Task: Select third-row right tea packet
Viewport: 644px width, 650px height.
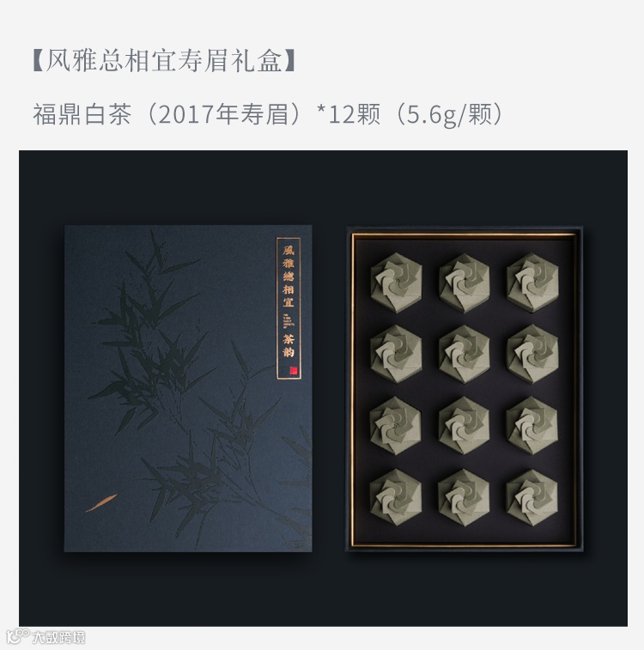Action: (532, 426)
